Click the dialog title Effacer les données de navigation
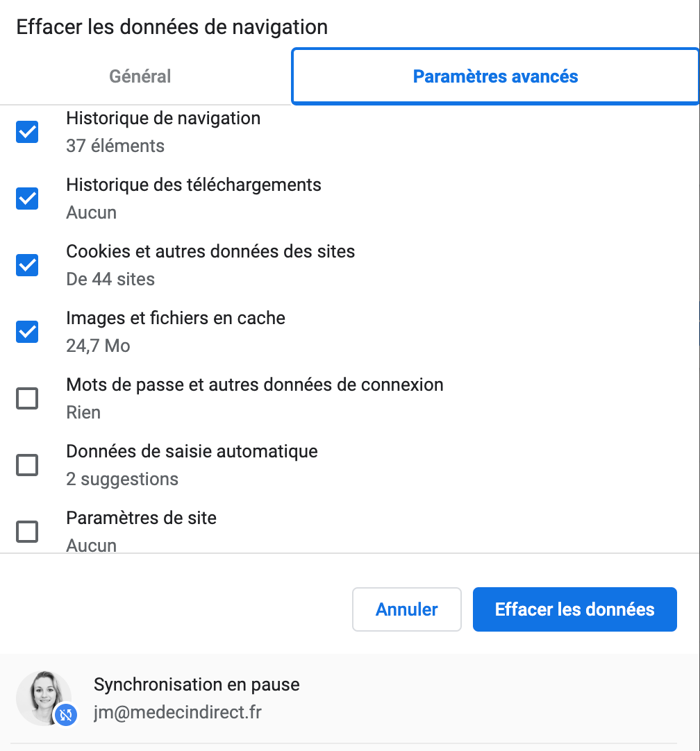 [x=172, y=28]
